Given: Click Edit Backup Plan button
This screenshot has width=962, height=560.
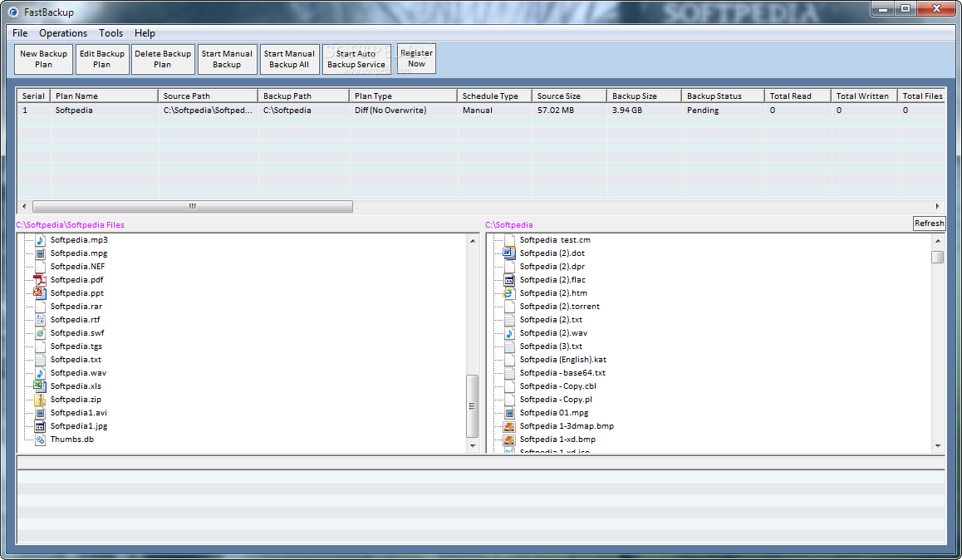Looking at the screenshot, I should coord(102,59).
